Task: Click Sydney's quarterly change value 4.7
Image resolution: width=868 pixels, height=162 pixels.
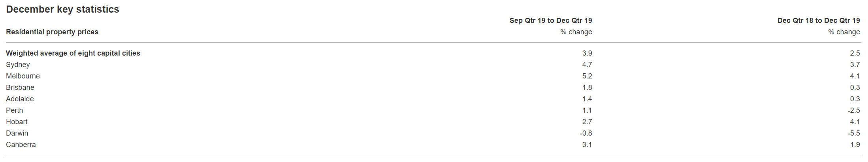Action: tap(587, 65)
